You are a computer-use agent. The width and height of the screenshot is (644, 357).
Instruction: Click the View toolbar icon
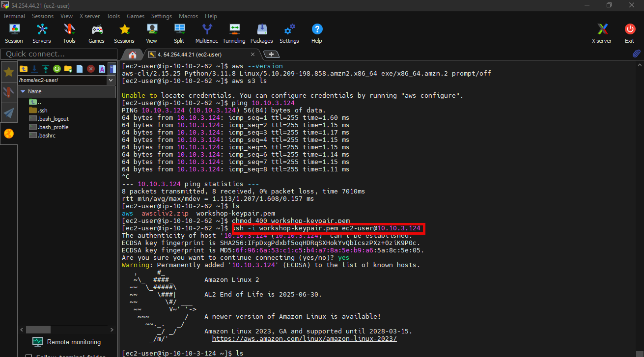tap(152, 34)
